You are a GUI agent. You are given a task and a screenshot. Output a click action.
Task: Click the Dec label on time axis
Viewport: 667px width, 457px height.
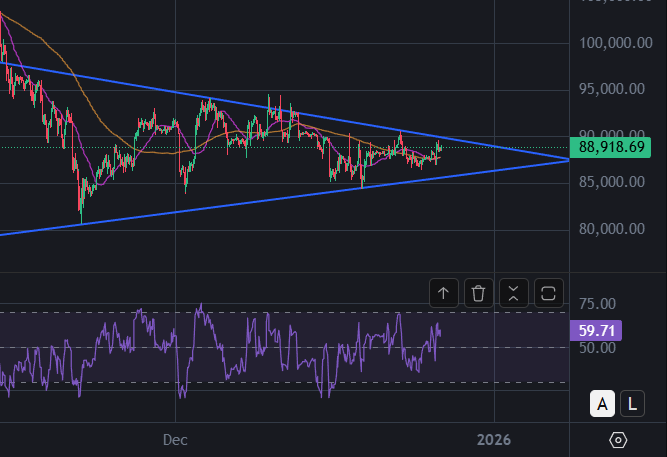pos(175,440)
